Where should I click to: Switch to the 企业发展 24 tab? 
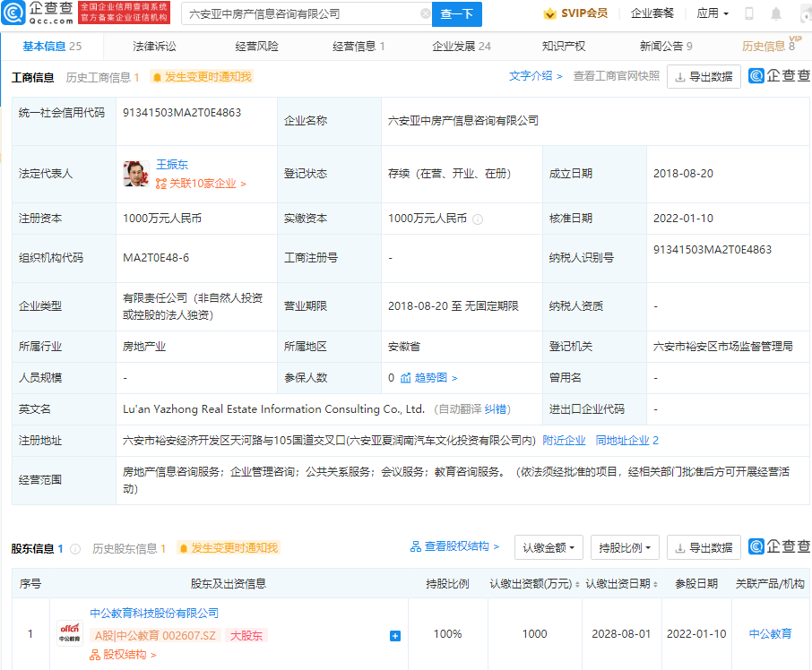click(x=462, y=47)
